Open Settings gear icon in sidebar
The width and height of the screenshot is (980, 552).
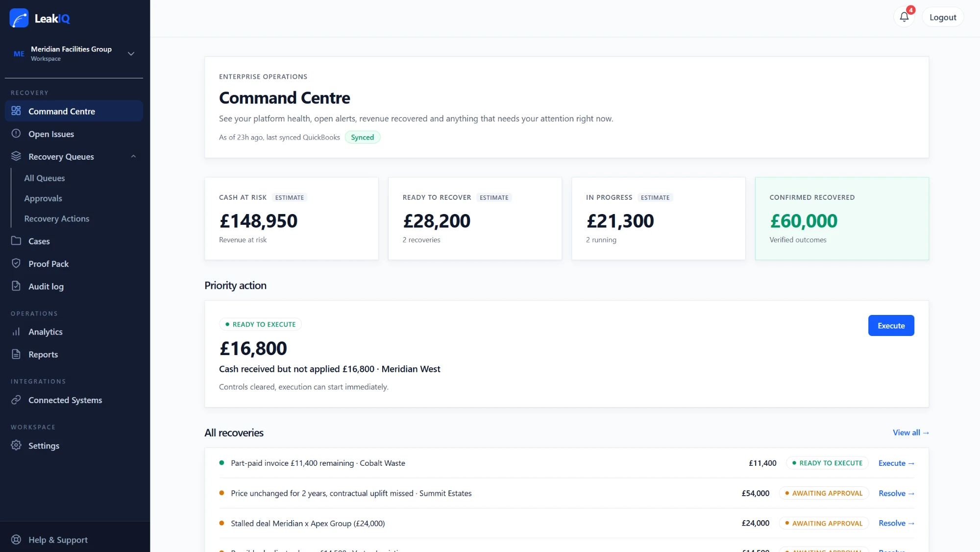click(x=16, y=445)
